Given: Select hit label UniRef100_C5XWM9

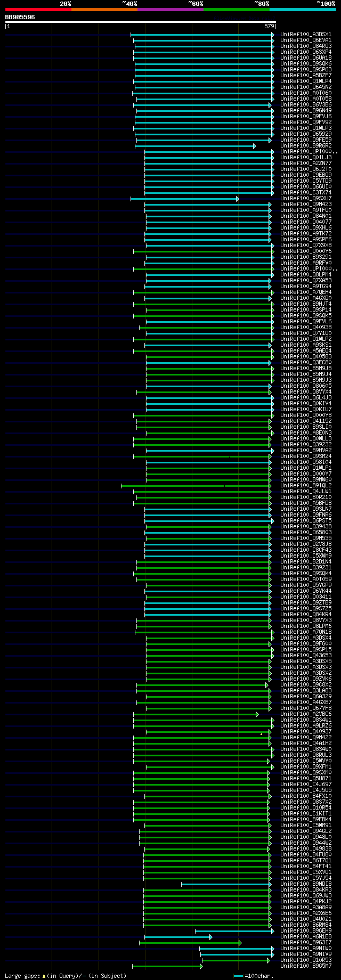Looking at the screenshot, I should (x=306, y=556).
